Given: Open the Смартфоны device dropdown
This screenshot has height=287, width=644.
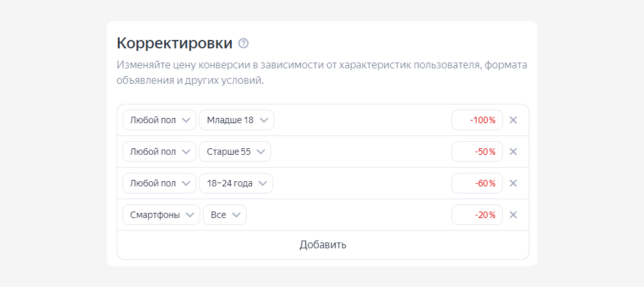Looking at the screenshot, I should click(x=161, y=215).
